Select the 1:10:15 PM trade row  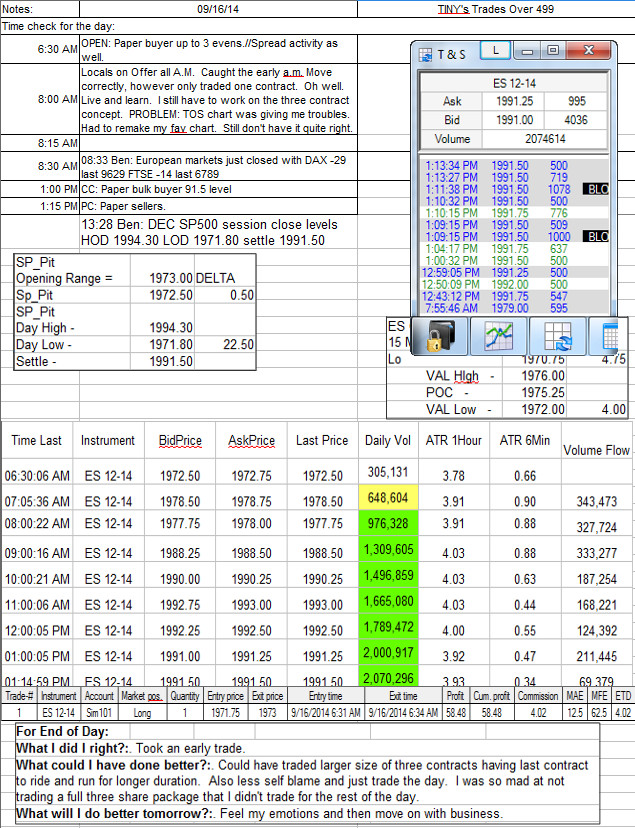click(x=514, y=213)
